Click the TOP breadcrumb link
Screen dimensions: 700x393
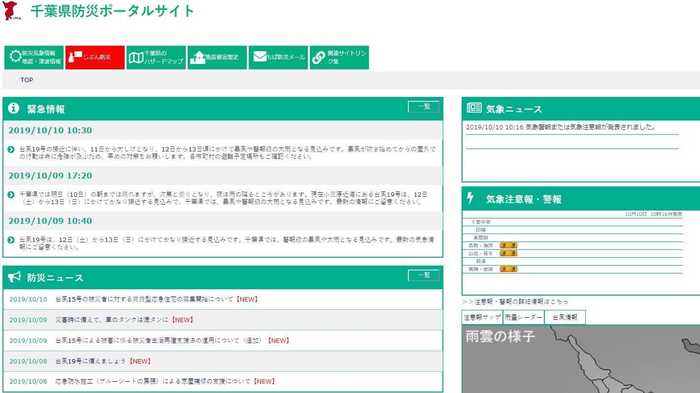coord(27,80)
